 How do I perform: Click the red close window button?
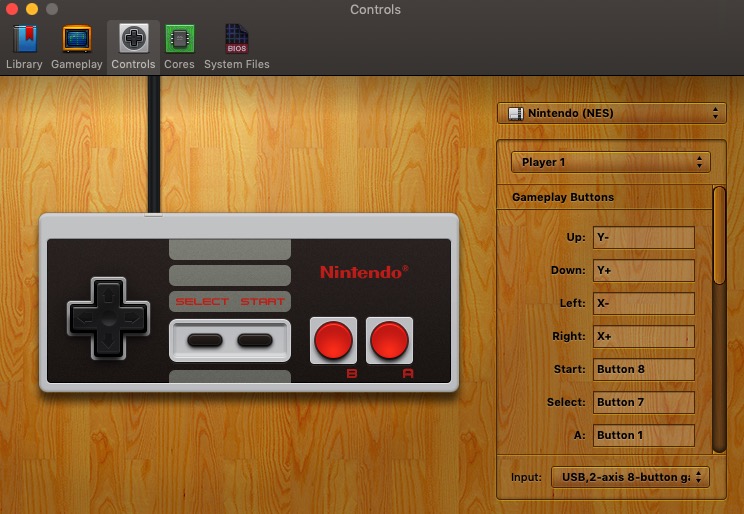pos(12,9)
